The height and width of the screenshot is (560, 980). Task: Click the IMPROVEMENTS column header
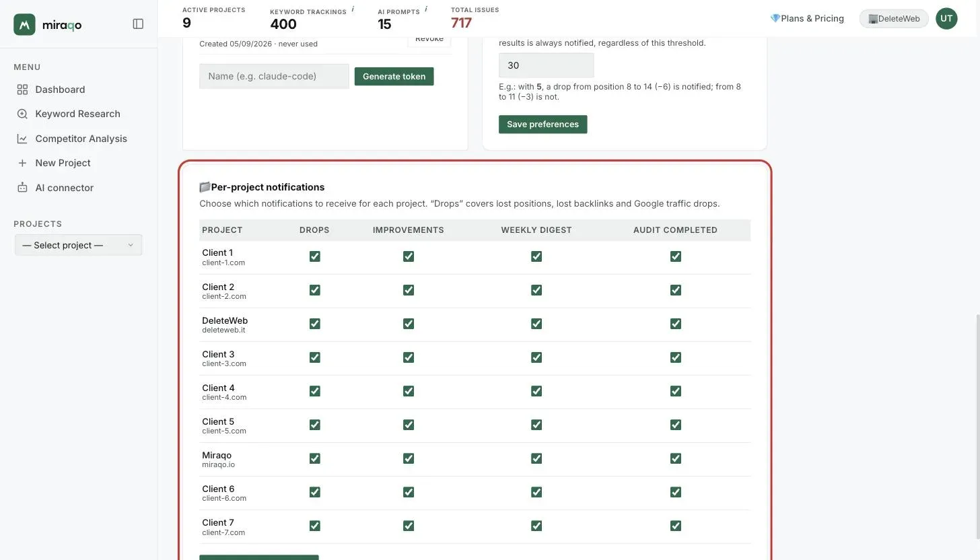409,230
